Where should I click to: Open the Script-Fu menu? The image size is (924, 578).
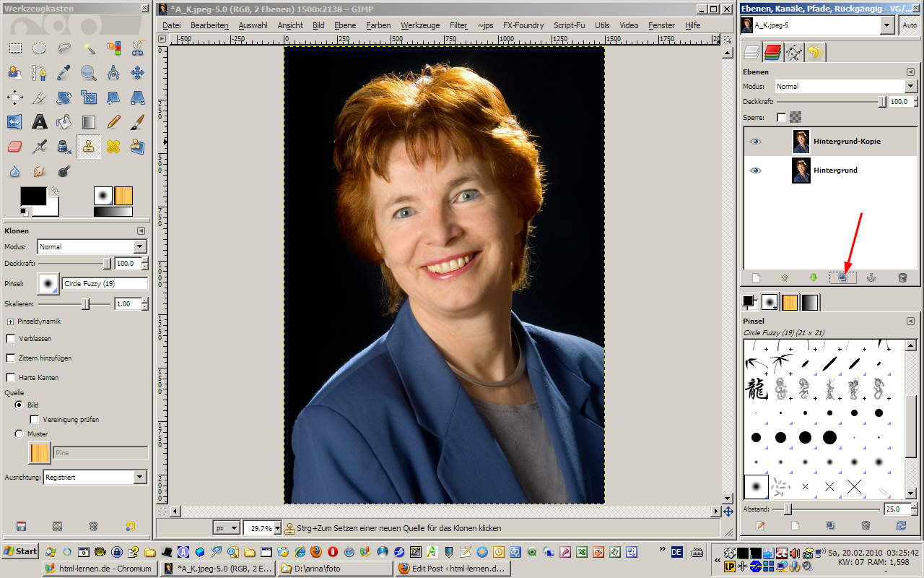[x=570, y=25]
